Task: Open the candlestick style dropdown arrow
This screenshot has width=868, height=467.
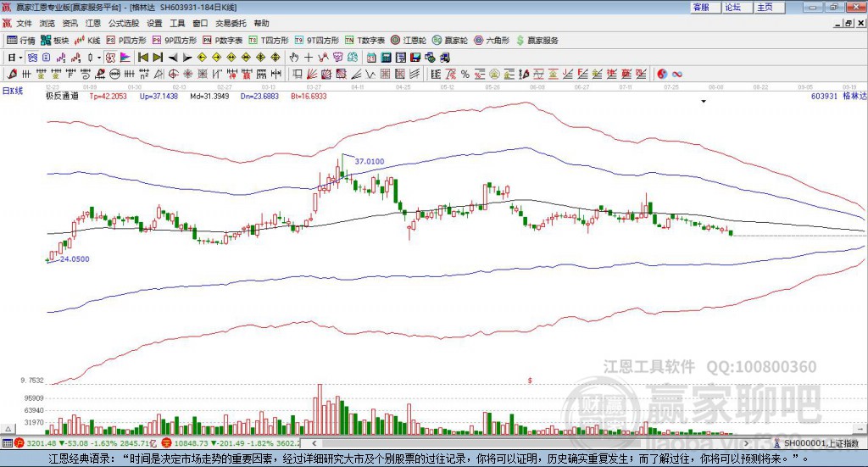Action: pos(99,58)
